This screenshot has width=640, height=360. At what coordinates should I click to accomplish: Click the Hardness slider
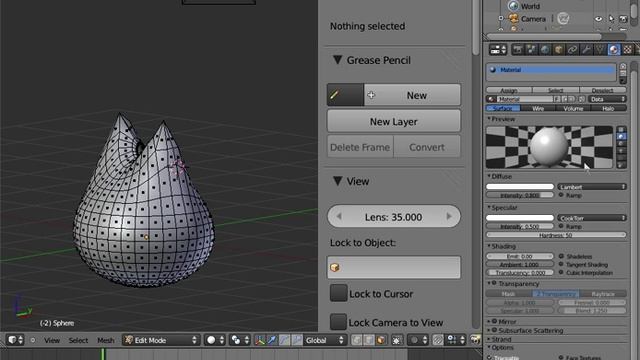click(556, 235)
